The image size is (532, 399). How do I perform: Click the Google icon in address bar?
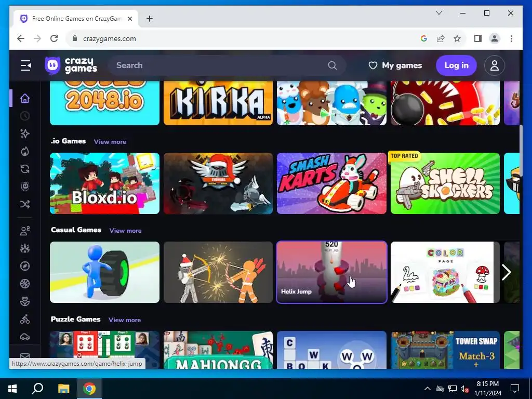click(424, 38)
